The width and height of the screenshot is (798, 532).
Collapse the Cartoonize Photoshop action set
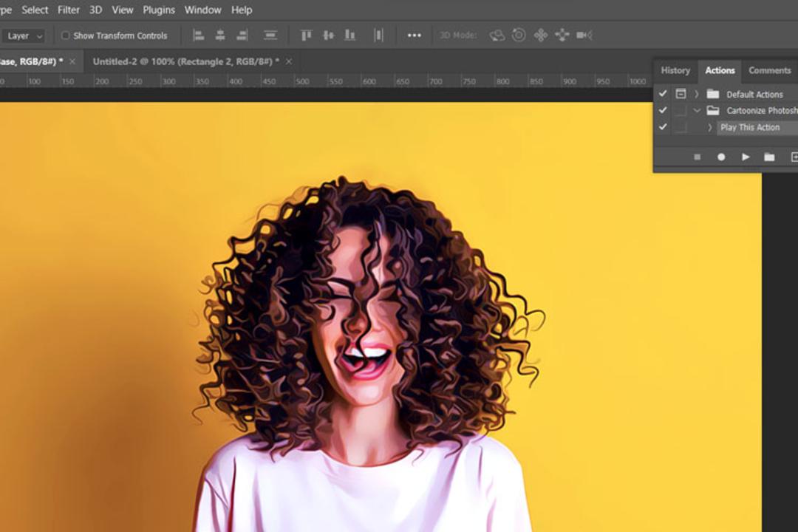click(697, 111)
